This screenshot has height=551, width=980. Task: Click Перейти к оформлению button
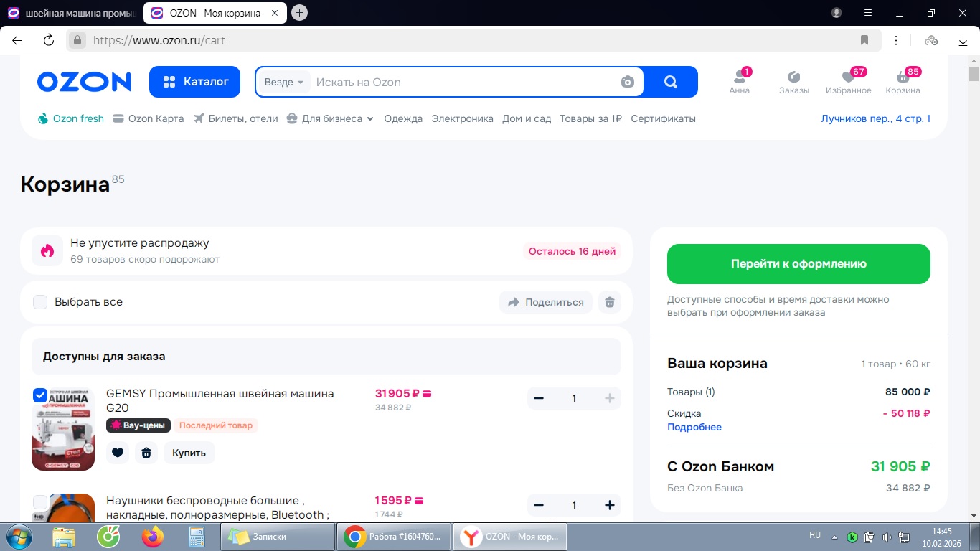(798, 264)
